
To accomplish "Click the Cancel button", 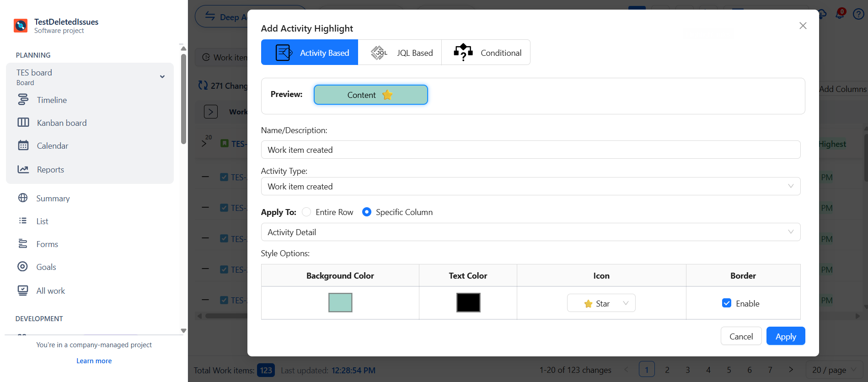I will click(741, 336).
